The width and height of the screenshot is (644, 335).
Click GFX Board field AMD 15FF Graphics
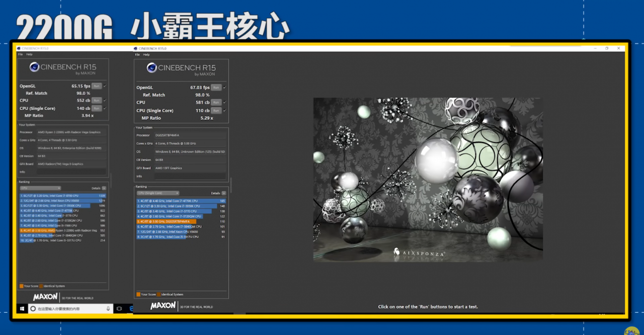[190, 168]
